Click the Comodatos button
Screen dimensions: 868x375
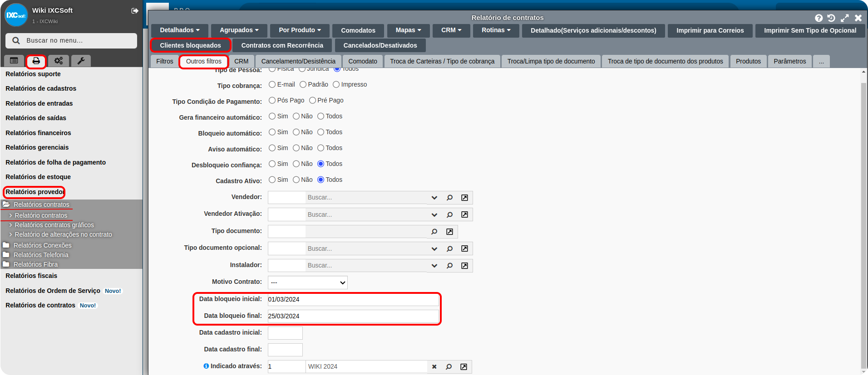tap(358, 30)
